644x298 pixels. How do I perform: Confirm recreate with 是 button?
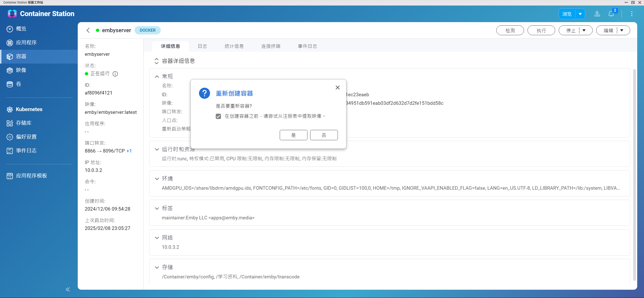click(x=293, y=135)
